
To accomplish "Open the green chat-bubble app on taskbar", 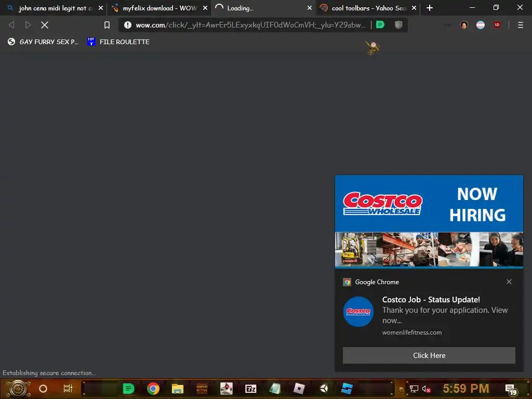I will tap(128, 389).
